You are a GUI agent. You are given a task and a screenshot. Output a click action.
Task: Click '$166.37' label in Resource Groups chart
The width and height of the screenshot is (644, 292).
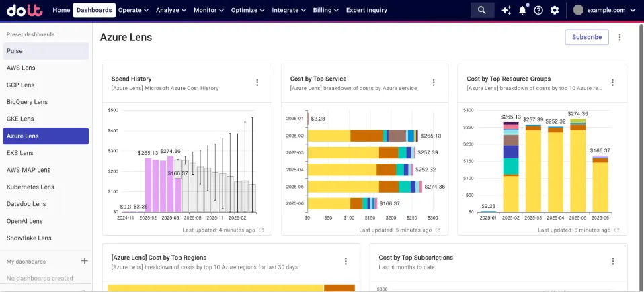tap(600, 150)
